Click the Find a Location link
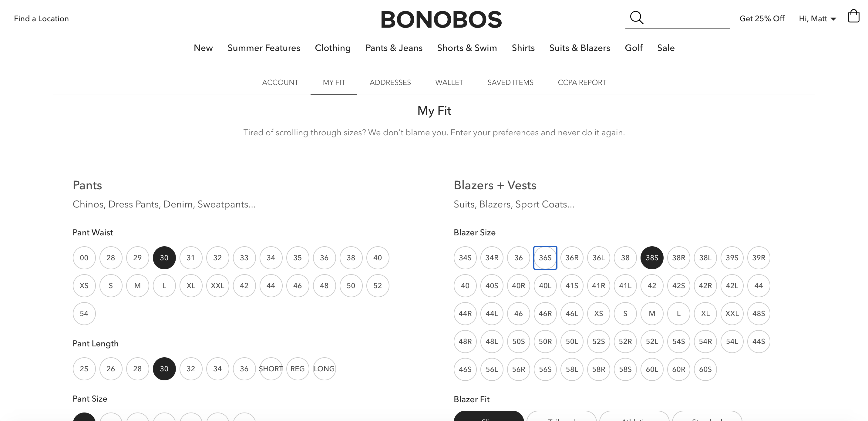The image size is (868, 421). 42,19
